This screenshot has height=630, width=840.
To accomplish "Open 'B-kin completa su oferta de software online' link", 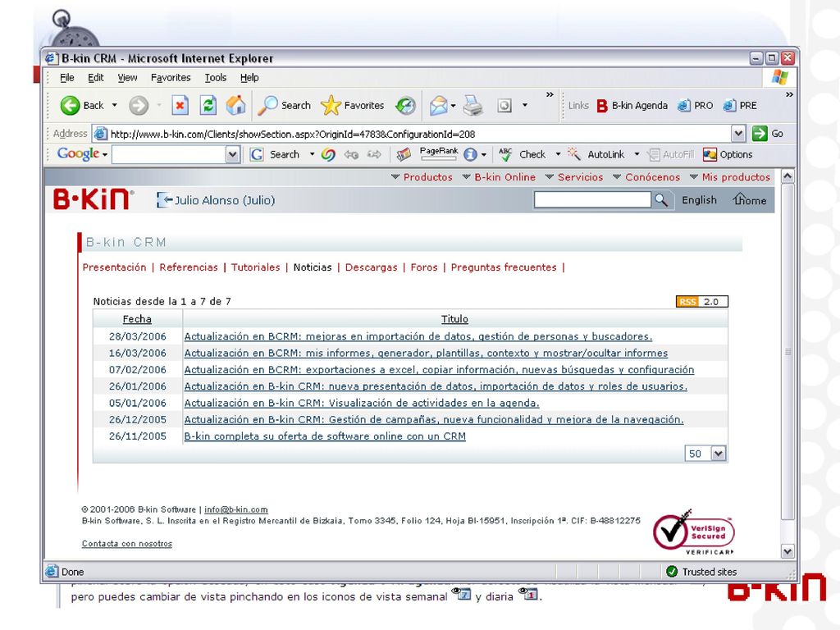I will 325,436.
